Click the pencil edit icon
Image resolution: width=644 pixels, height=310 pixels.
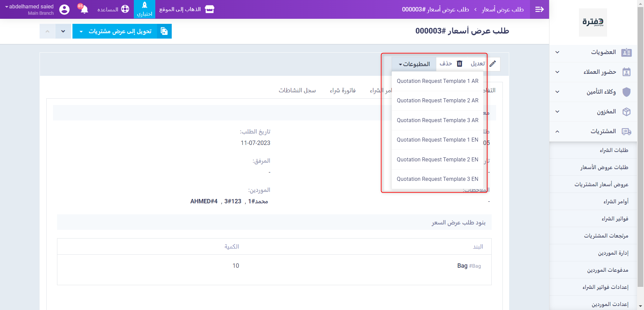tap(492, 64)
